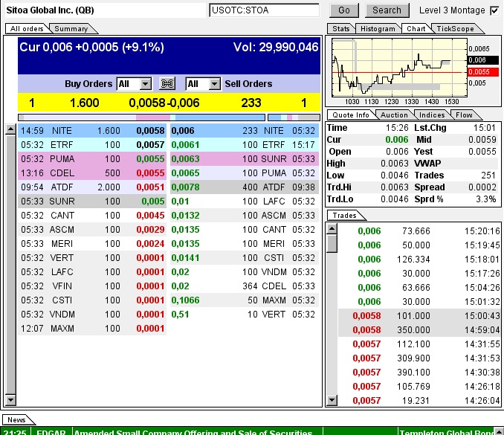The width and height of the screenshot is (504, 435).
Task: Click the trade of 19.231 at 14:26:04
Action: (x=419, y=401)
